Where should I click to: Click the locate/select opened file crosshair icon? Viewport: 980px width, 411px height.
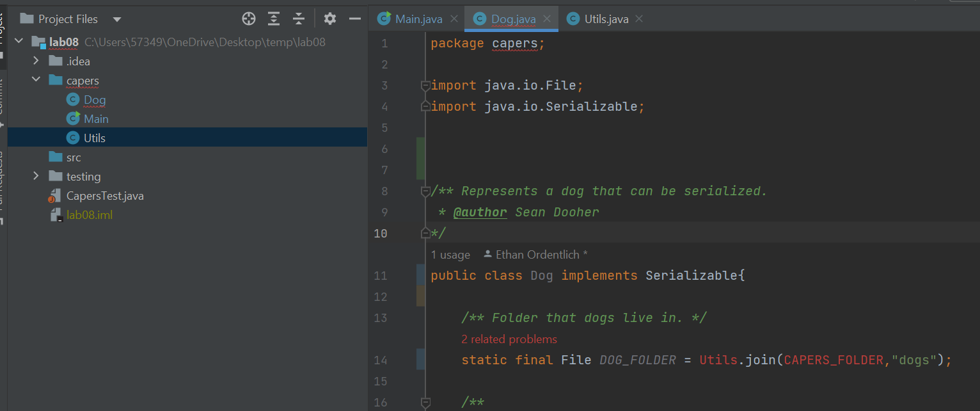(249, 19)
